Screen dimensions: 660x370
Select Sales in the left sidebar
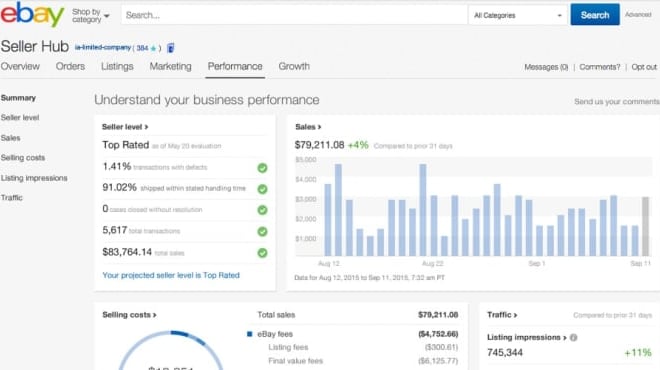pos(11,138)
